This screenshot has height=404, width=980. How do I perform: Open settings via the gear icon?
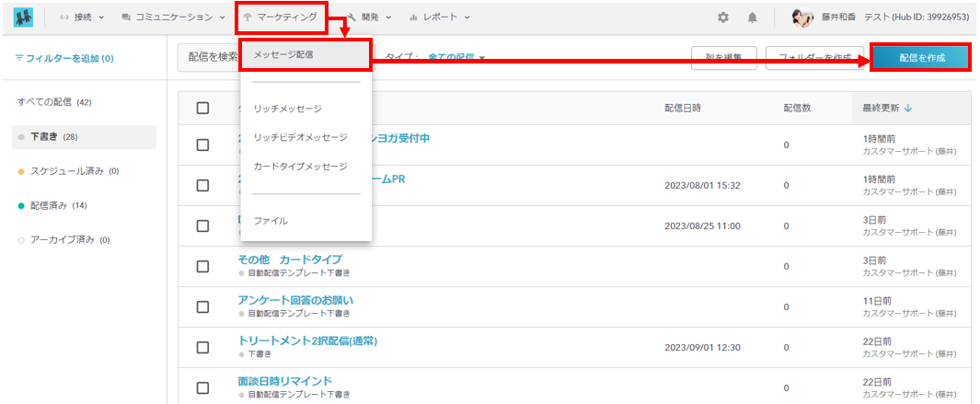[723, 17]
